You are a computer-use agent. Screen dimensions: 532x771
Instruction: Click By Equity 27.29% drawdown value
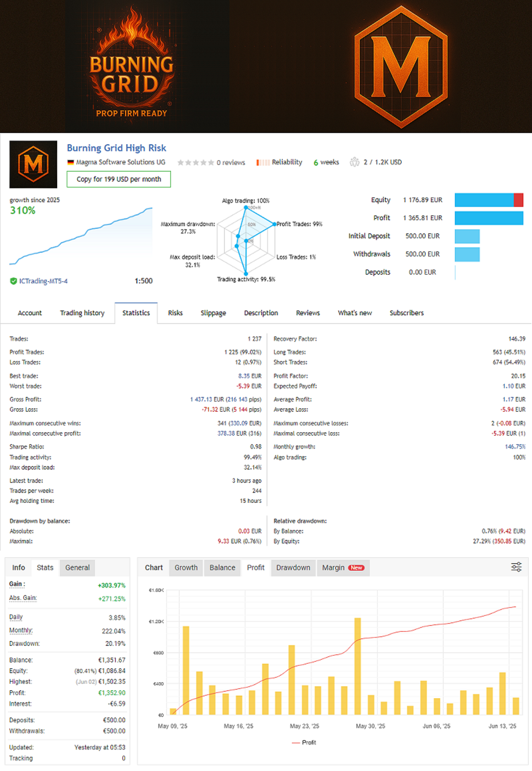click(x=499, y=541)
